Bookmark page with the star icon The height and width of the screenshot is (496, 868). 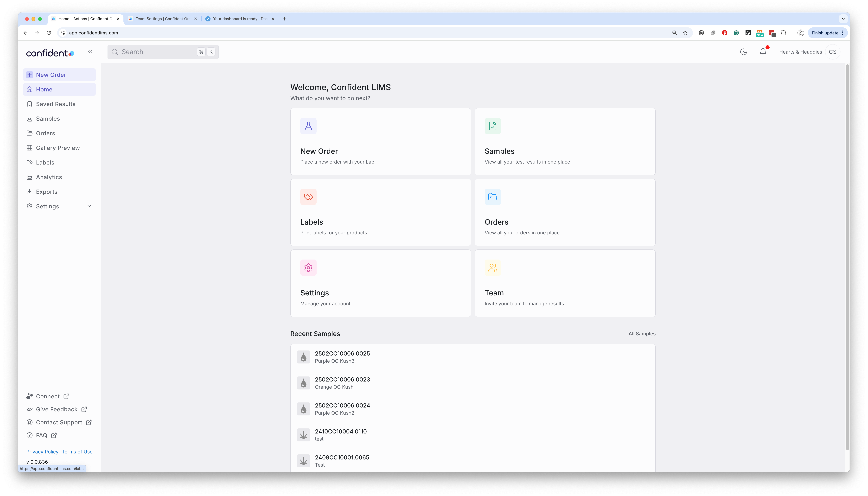coord(685,33)
